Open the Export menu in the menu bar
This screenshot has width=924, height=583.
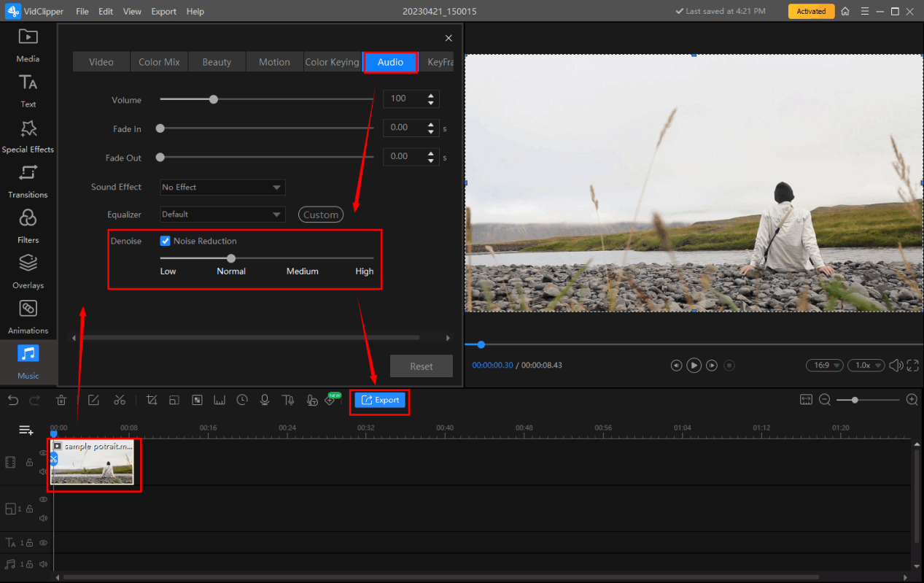click(163, 12)
